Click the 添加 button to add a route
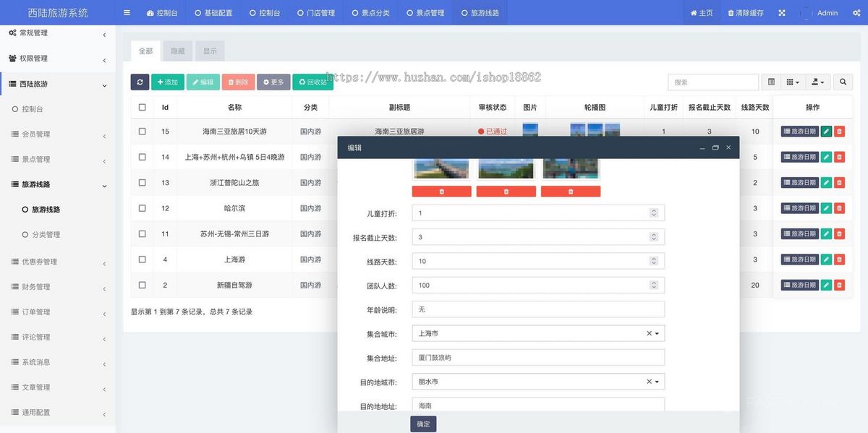 point(167,82)
